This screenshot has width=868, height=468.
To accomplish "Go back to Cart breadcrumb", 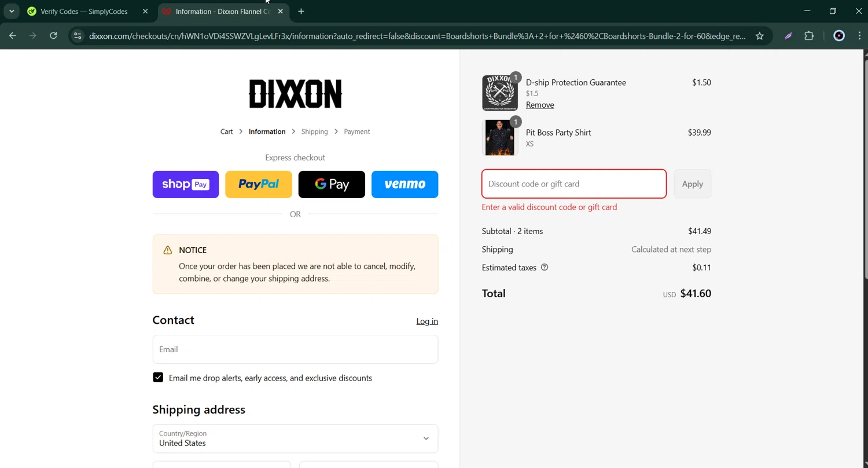I will 226,131.
